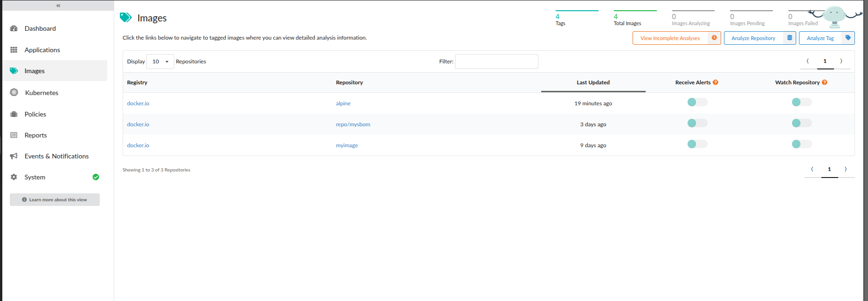Click the Events & Notifications megaphone icon

pyautogui.click(x=14, y=156)
